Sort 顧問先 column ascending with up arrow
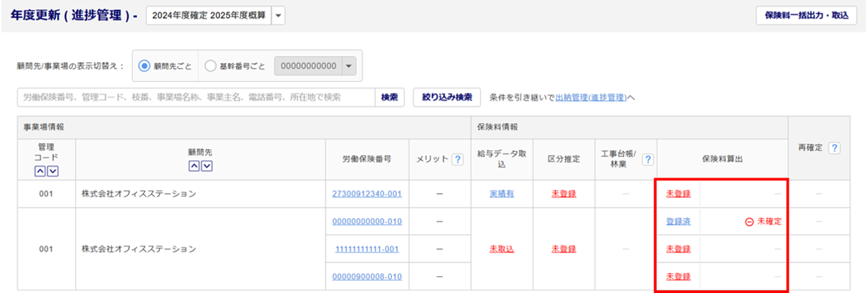 click(x=194, y=165)
